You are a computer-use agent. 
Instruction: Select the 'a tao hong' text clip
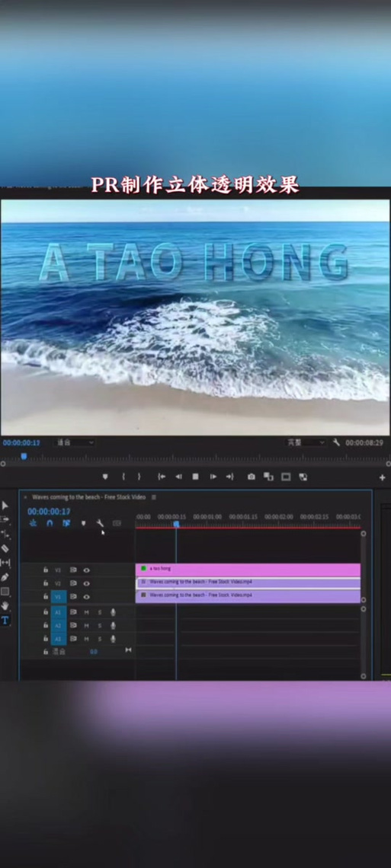(248, 570)
